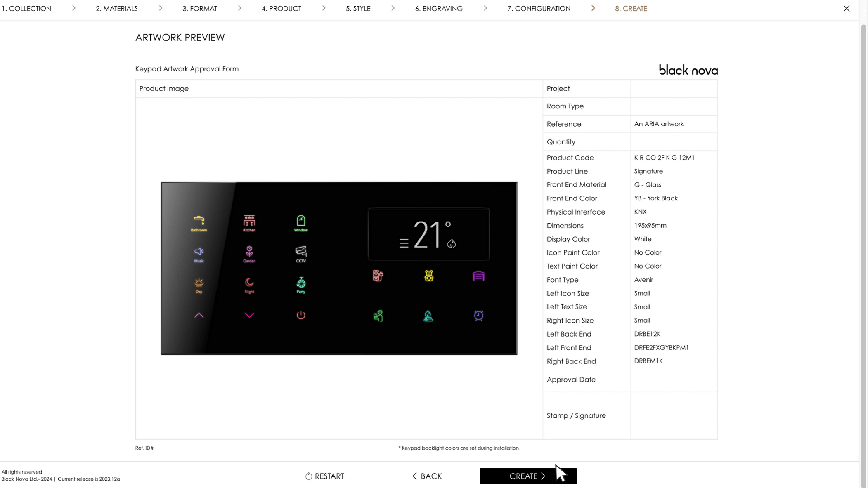
Task: Click the Music speaker keypad icon
Action: pos(199,251)
